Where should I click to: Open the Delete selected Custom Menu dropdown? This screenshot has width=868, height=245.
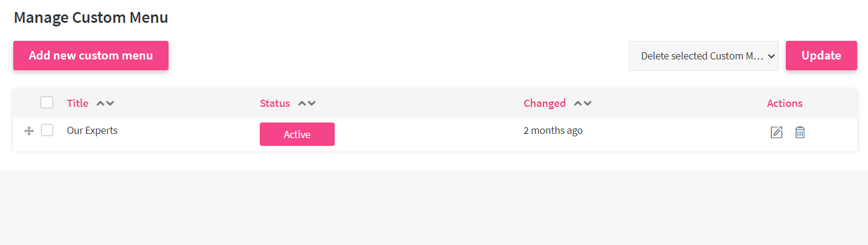(x=703, y=56)
